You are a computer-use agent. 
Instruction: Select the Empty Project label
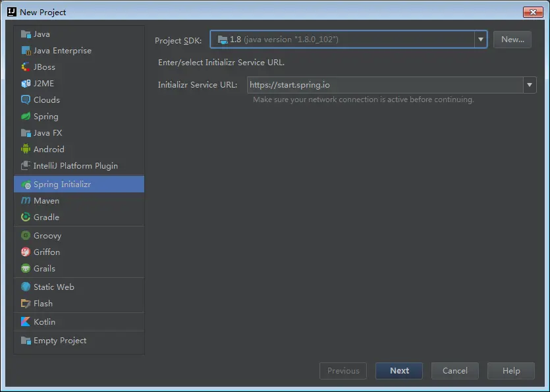[x=60, y=341]
